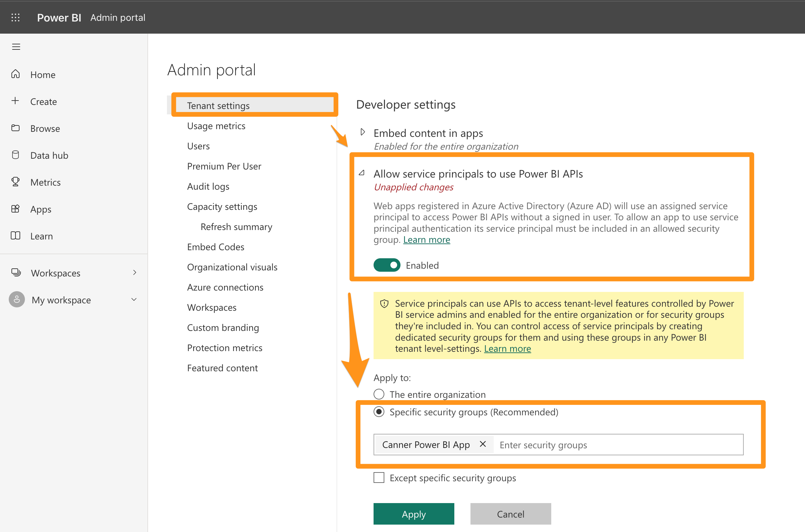Click the Workspaces icon in sidebar
Screen dimensions: 805x532
16,272
